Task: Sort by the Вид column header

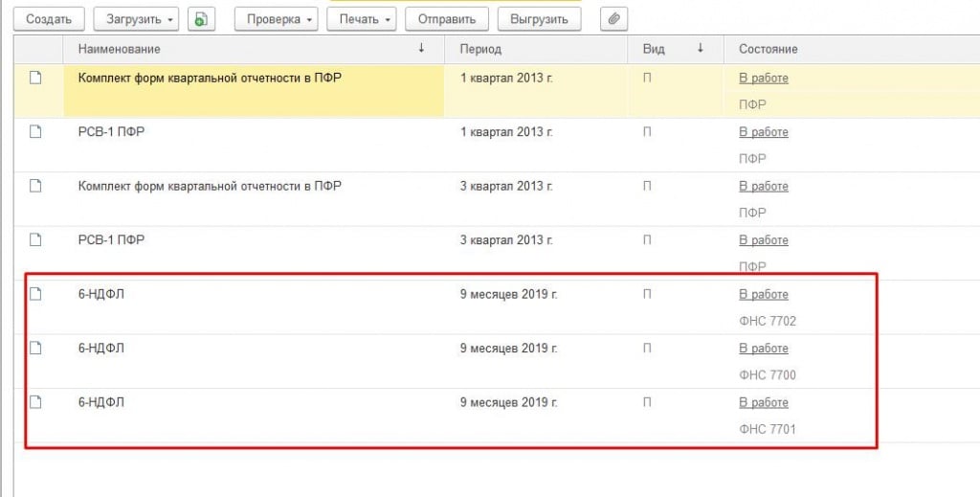Action: 654,49
